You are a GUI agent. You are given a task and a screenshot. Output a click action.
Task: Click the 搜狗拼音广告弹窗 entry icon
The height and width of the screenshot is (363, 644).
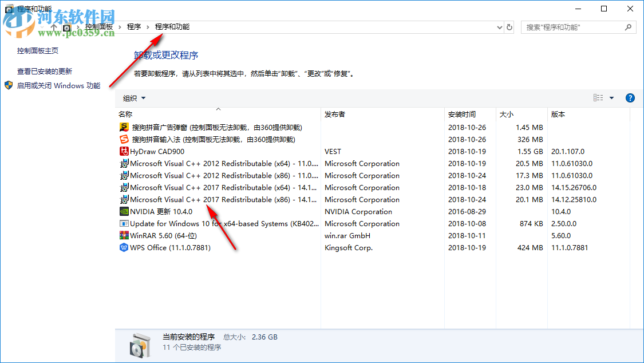click(x=123, y=127)
